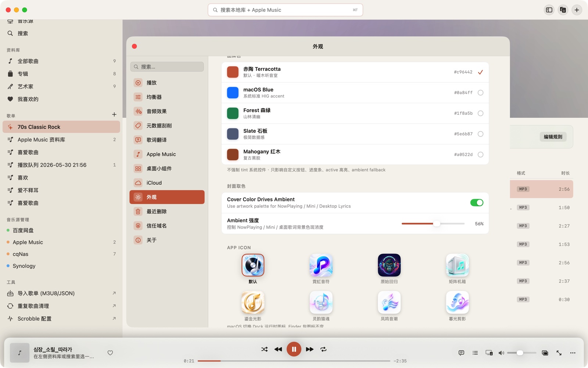
Task: Open 均衡器 equalizer settings
Action: tap(167, 97)
